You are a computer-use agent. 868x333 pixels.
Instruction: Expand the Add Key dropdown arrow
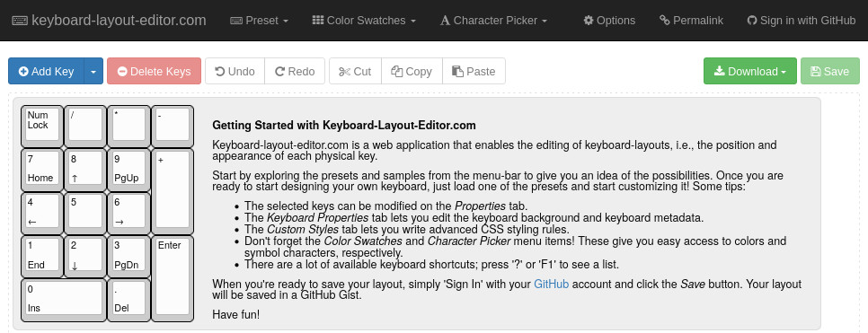coord(93,72)
